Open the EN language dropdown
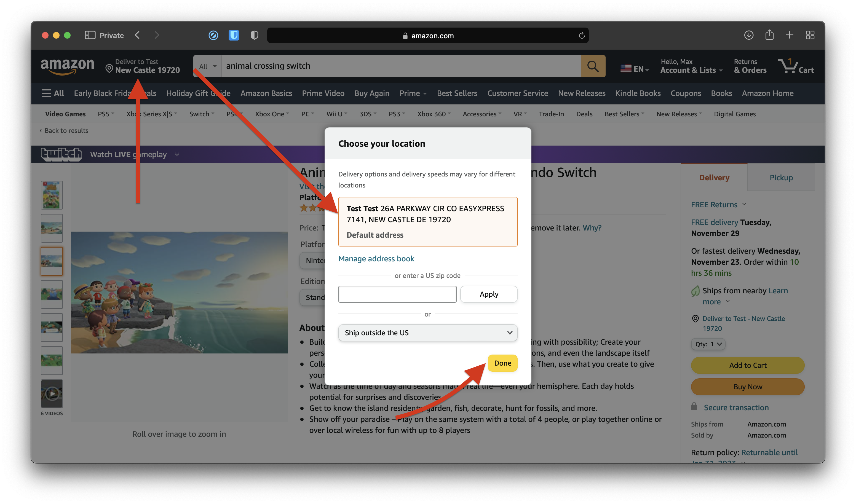 pos(635,69)
